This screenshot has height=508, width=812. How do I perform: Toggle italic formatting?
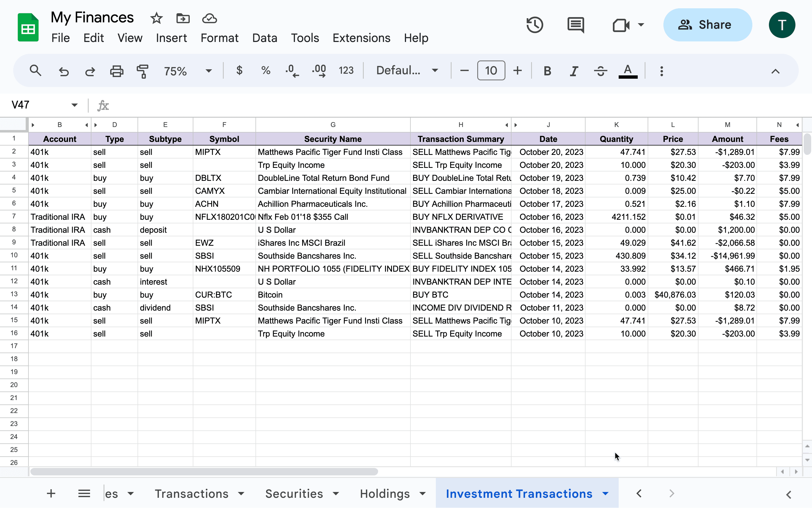574,71
